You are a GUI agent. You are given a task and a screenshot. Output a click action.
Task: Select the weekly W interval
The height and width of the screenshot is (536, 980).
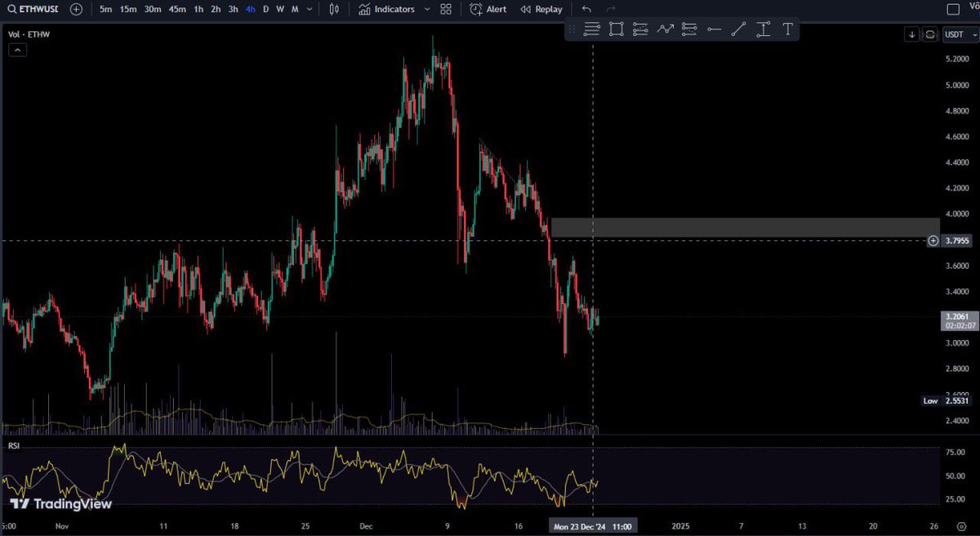280,9
